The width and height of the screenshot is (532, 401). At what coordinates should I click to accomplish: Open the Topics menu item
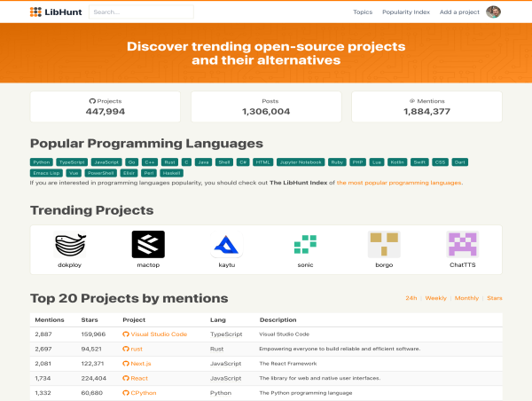click(x=363, y=12)
